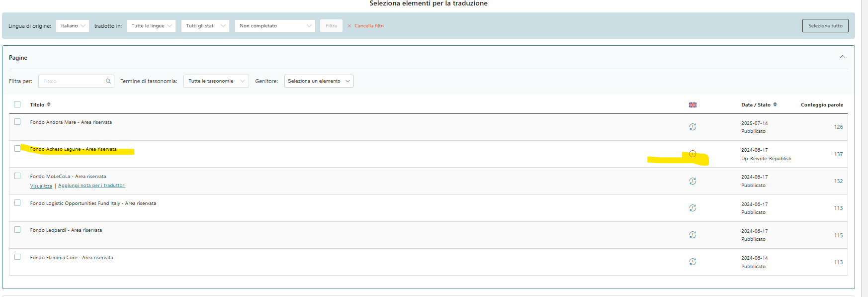Click word count 126
868x297 pixels.
pyautogui.click(x=838, y=127)
